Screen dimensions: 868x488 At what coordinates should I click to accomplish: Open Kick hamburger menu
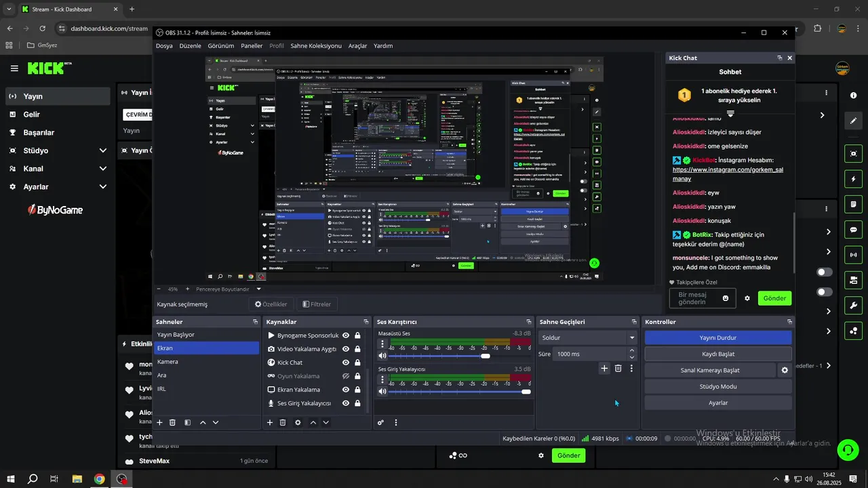(14, 68)
